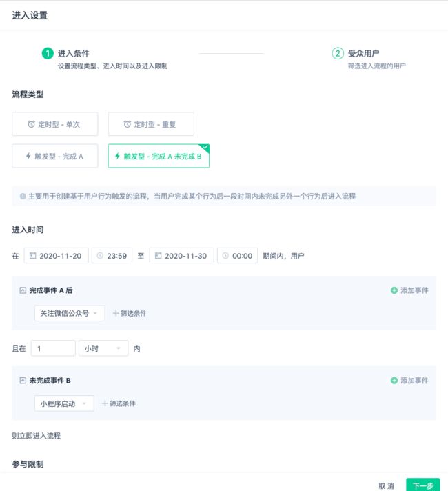448x491 pixels.
Task: Select the 定时型 - 重复 flow type
Action: 151,124
